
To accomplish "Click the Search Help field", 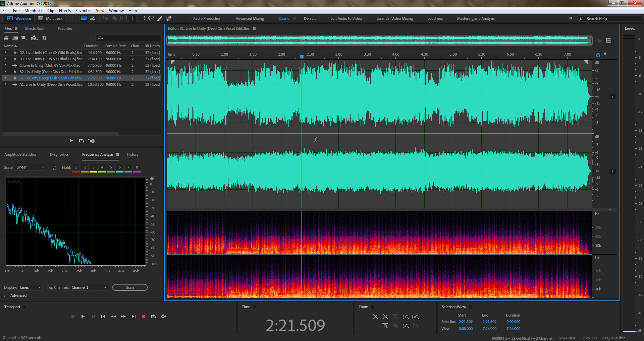I will (x=609, y=19).
